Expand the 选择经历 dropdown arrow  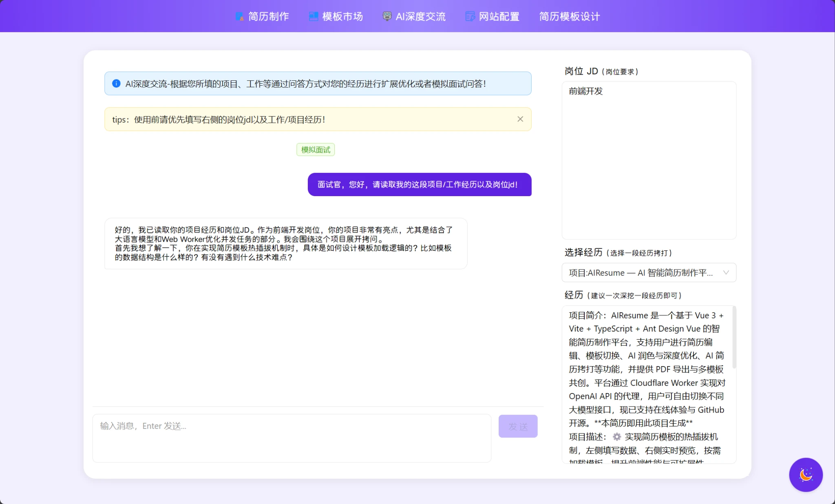pyautogui.click(x=726, y=273)
